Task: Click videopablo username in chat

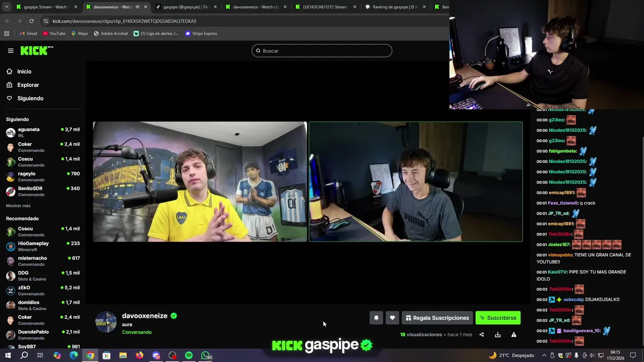Action: pyautogui.click(x=560, y=255)
